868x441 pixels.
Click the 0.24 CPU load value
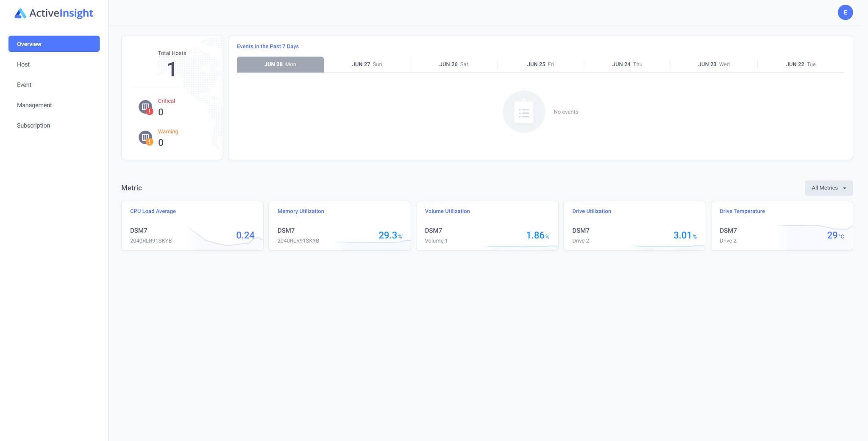coord(245,235)
